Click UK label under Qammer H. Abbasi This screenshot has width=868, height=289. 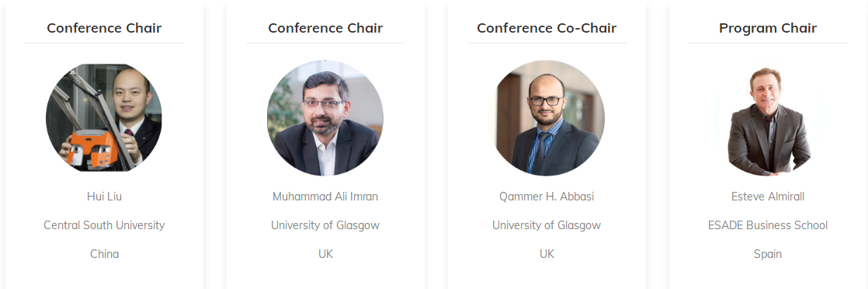pos(547,254)
